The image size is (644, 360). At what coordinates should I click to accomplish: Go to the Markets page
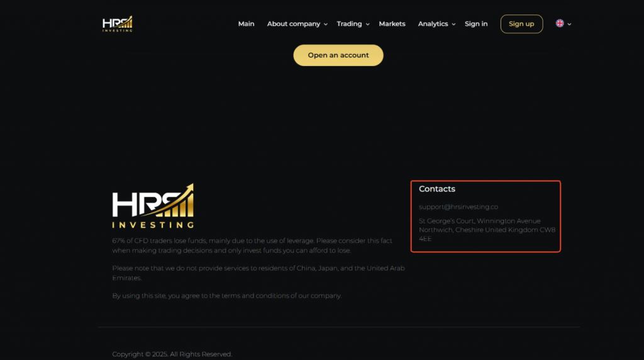click(x=392, y=24)
